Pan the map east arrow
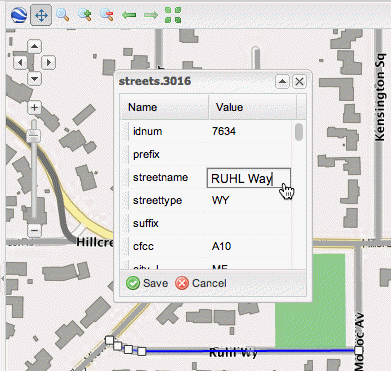This screenshot has width=391, height=371. pos(49,62)
